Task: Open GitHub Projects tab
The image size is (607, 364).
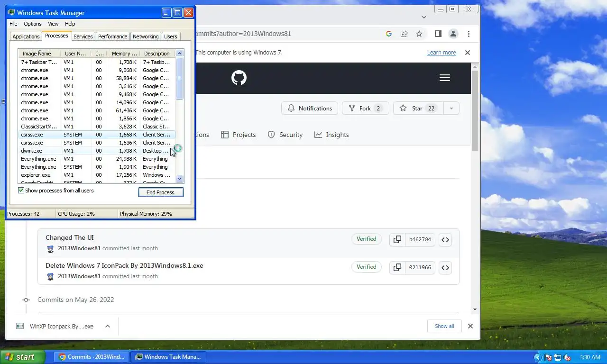Action: tap(239, 135)
